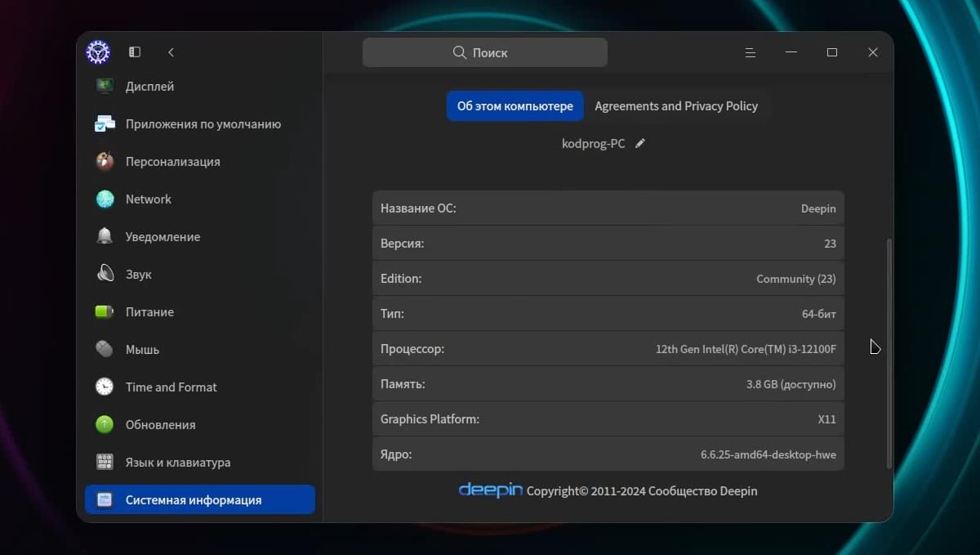Click the green Updates arrow icon
Screen dimensions: 980x555
coord(105,424)
